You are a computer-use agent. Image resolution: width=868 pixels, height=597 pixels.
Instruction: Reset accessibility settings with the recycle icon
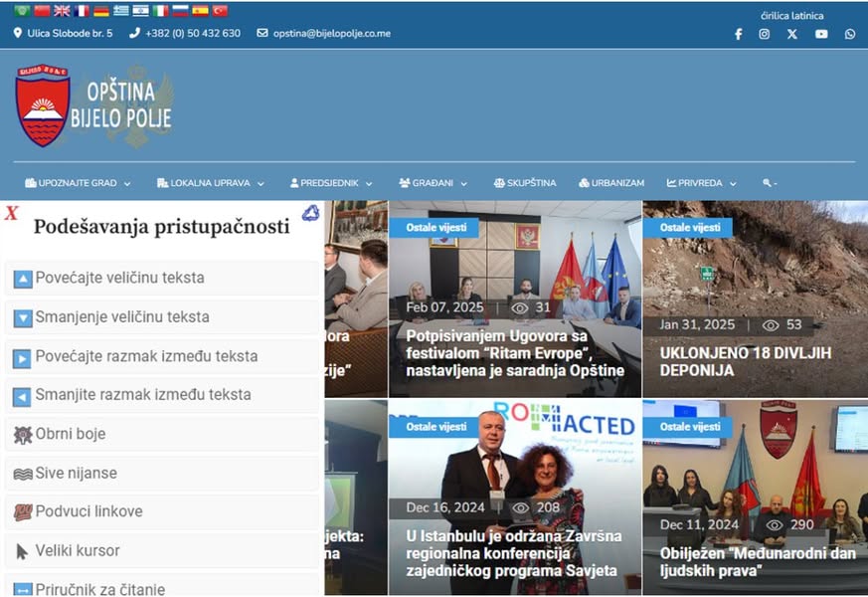(310, 213)
